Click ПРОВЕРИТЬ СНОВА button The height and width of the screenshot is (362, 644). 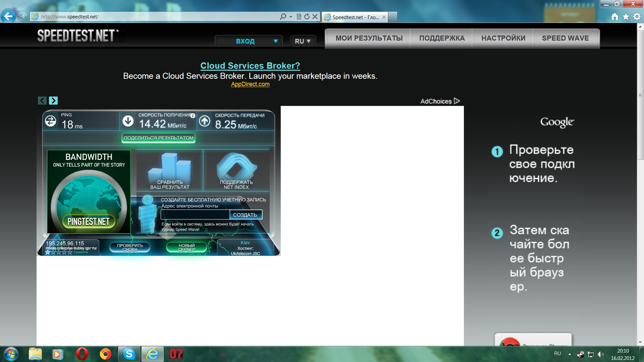(130, 247)
